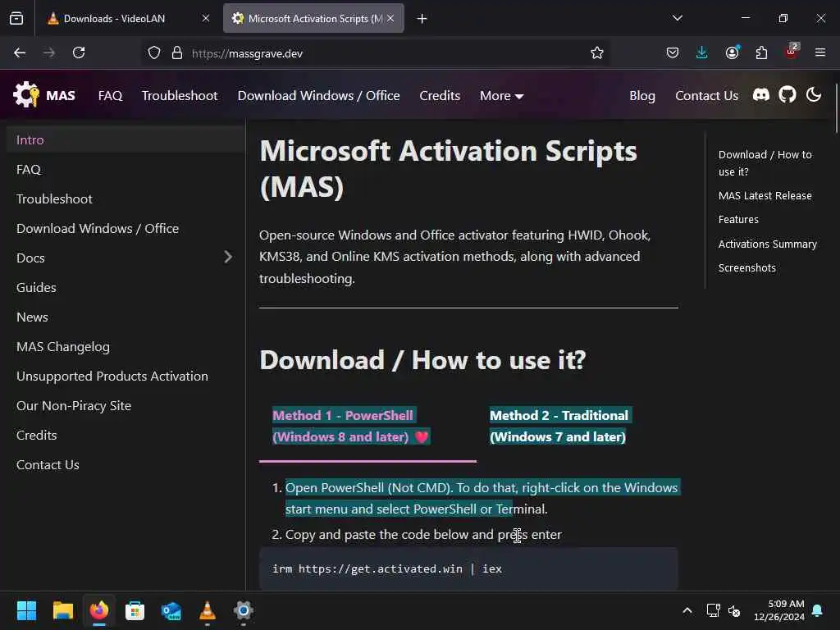View site security padlock information

pyautogui.click(x=177, y=53)
